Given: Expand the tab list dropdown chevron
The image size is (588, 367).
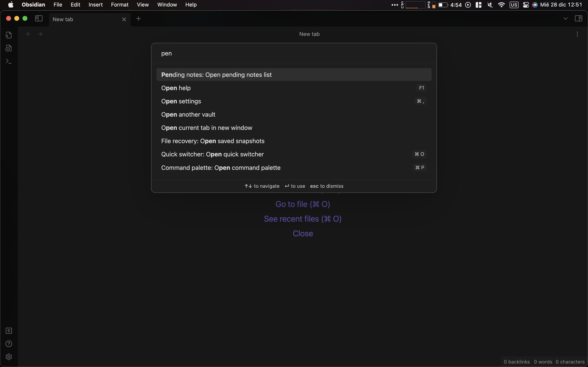Looking at the screenshot, I should 565,19.
